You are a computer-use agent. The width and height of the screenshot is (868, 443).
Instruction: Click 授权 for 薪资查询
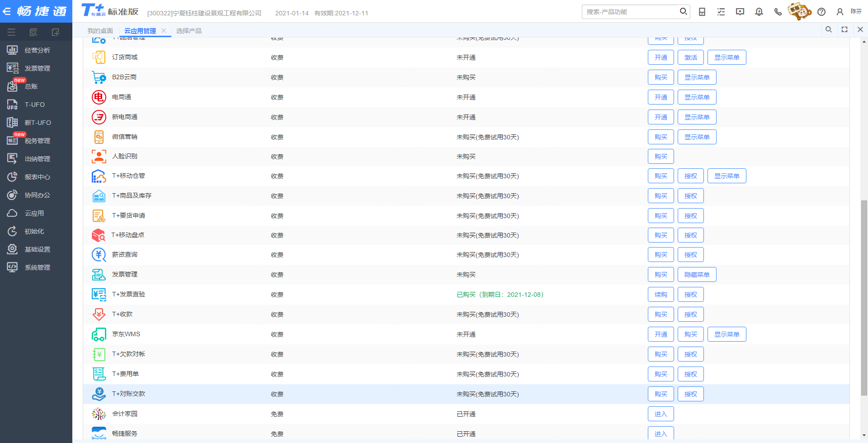(691, 255)
